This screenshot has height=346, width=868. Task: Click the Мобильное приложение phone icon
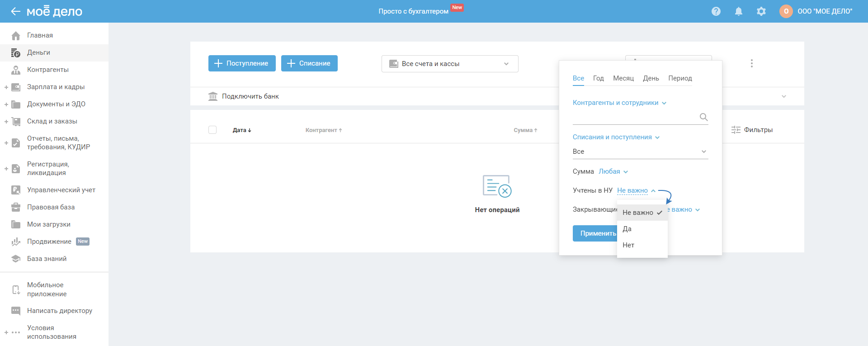pos(16,289)
